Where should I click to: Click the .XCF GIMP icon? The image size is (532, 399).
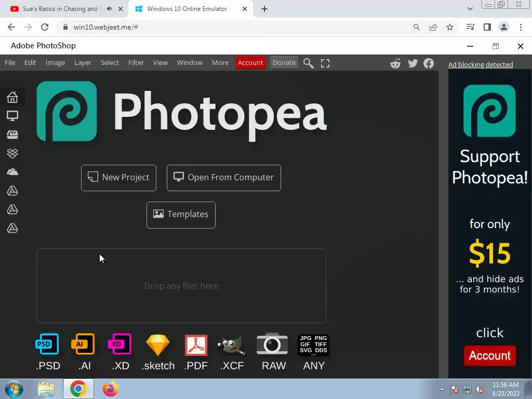(232, 345)
